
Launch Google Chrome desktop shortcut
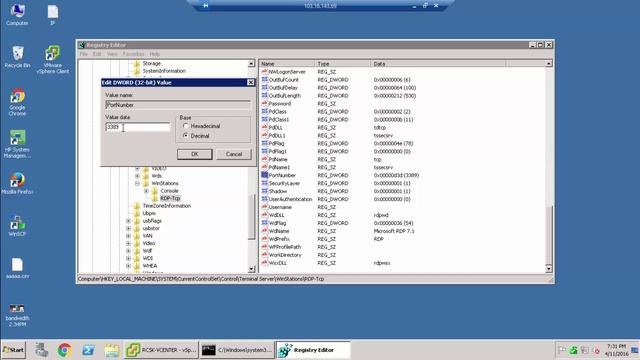(x=17, y=102)
